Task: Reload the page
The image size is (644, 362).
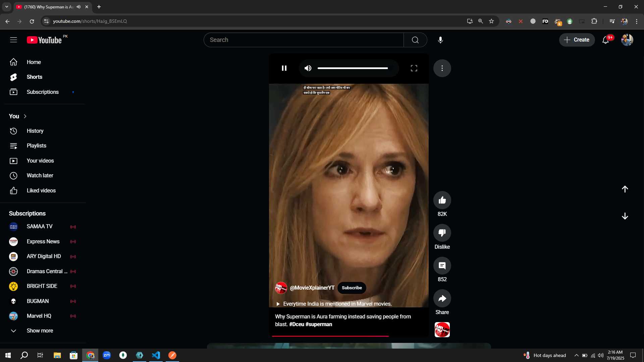Action: point(32,21)
